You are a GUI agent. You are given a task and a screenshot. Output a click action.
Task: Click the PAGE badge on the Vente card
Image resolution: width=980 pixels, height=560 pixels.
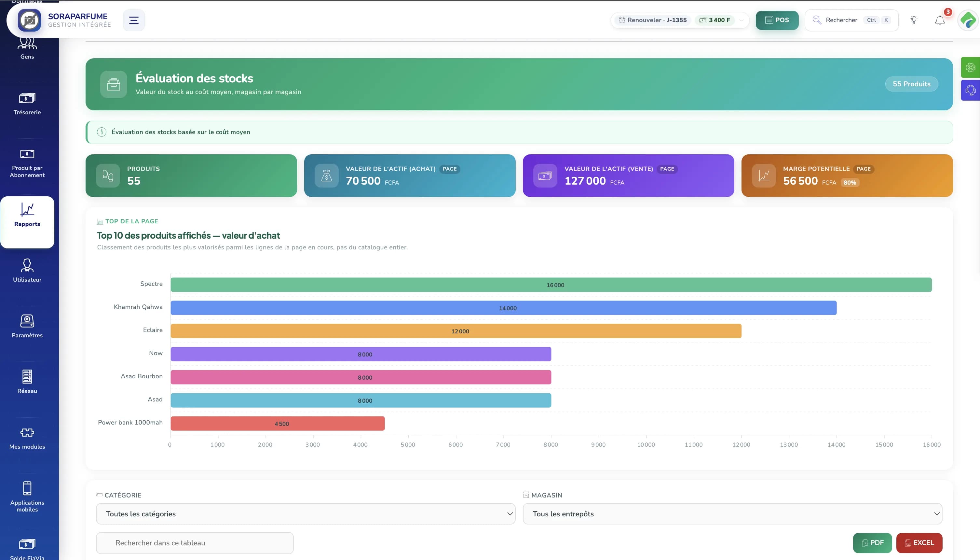(x=667, y=169)
